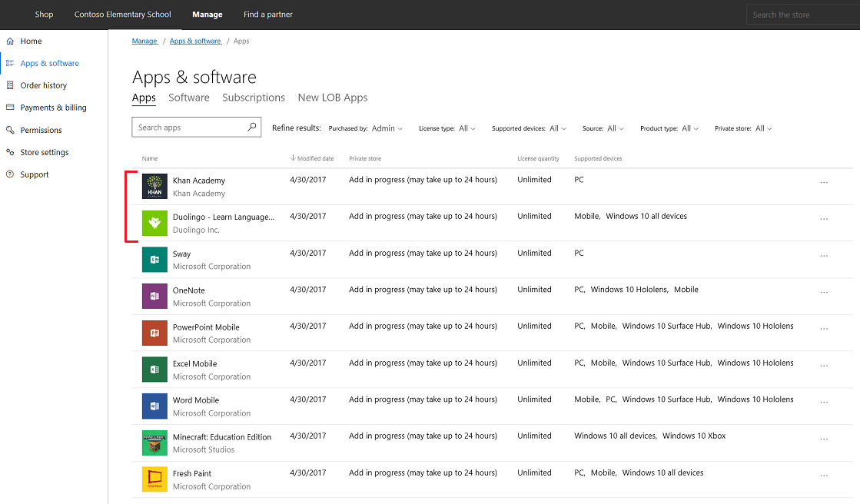Switch to the New LOB Apps tab

333,98
